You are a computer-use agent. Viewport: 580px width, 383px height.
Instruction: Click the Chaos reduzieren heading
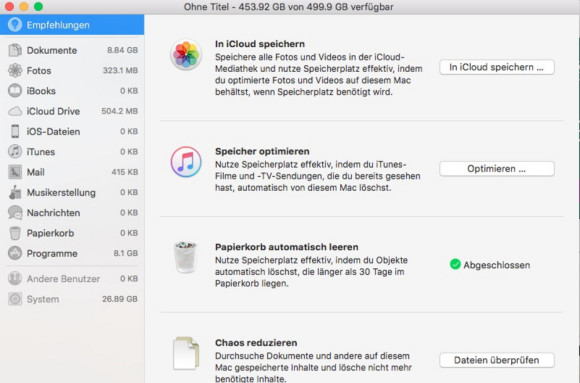(x=256, y=343)
